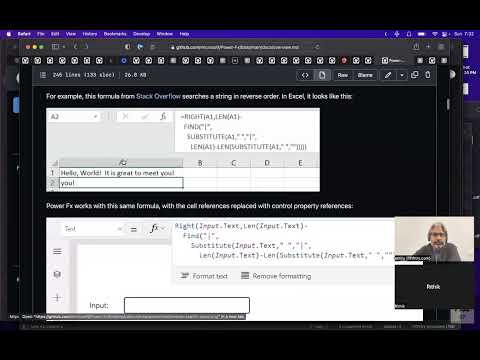The width and height of the screenshot is (480, 360).
Task: Expand the edit options dropdown arrow
Action: (x=402, y=75)
